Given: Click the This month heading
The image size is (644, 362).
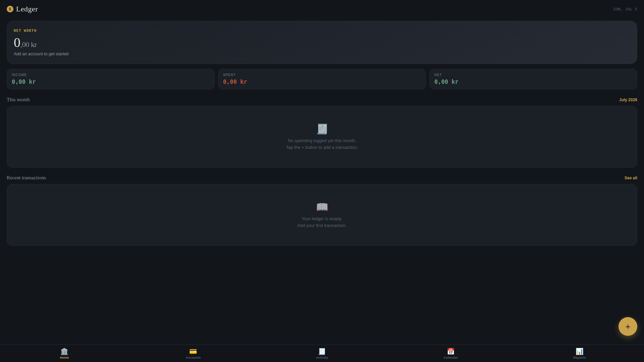Looking at the screenshot, I should [x=18, y=100].
